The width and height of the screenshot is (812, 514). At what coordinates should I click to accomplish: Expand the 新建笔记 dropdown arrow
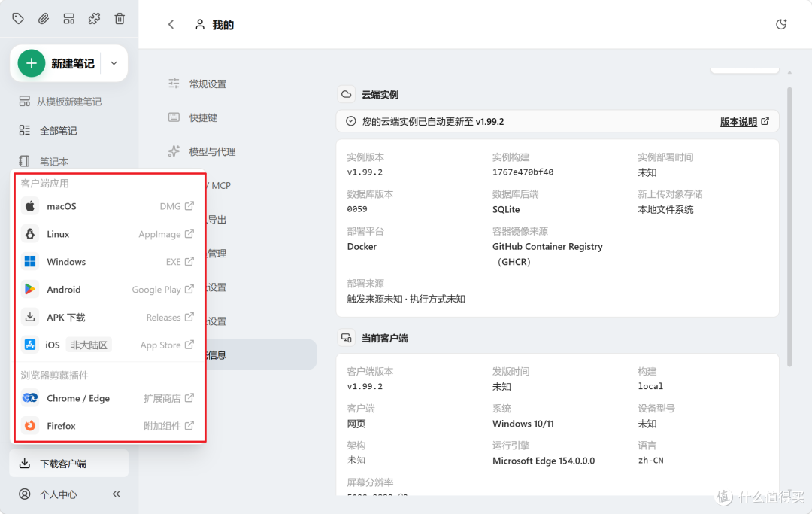point(114,63)
